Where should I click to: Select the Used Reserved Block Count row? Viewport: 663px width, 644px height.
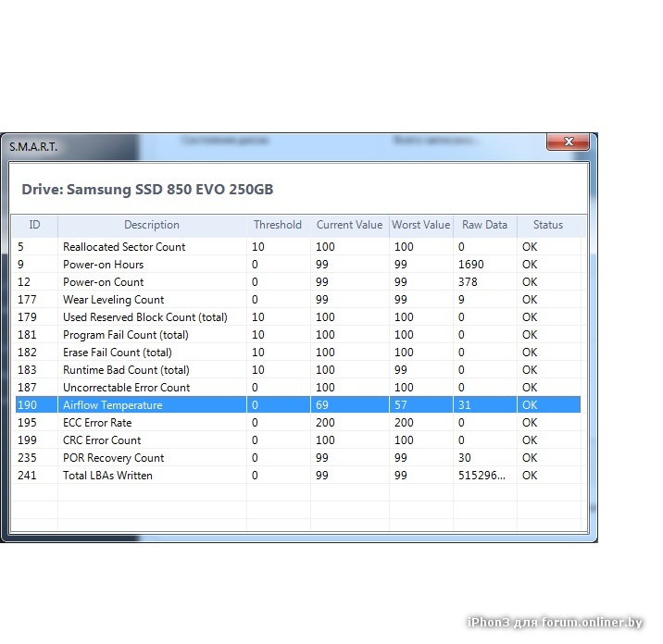click(x=297, y=317)
